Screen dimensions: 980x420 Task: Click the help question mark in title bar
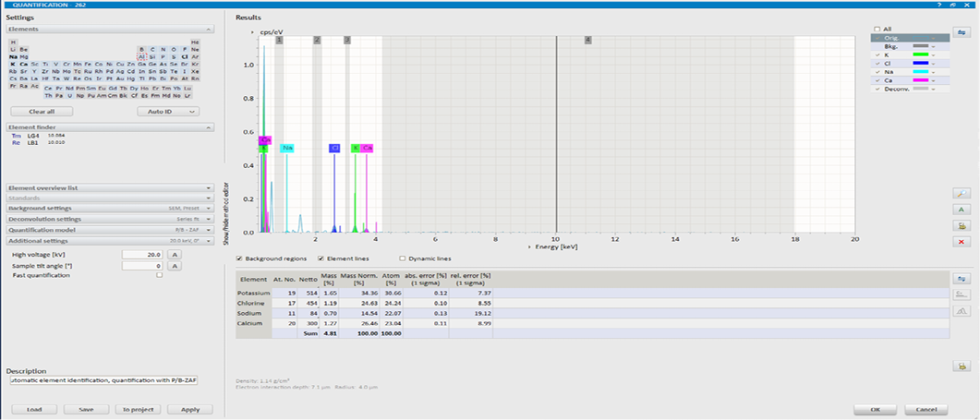(938, 5)
